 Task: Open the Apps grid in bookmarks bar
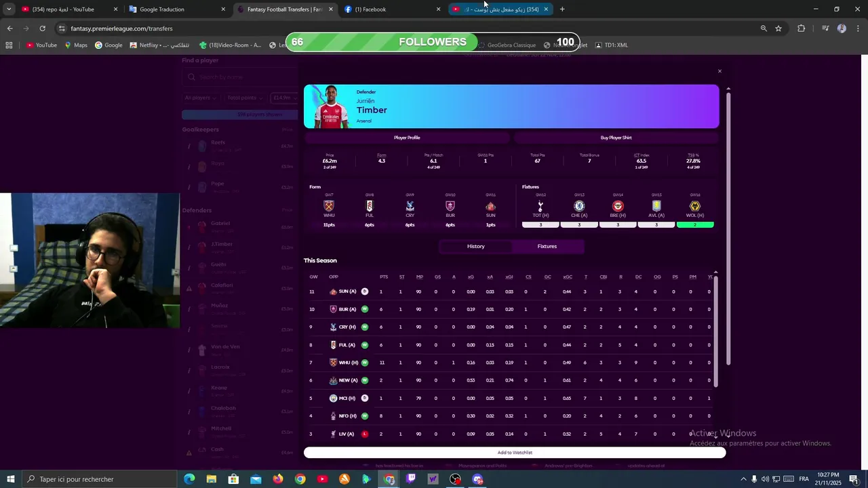coord(9,45)
